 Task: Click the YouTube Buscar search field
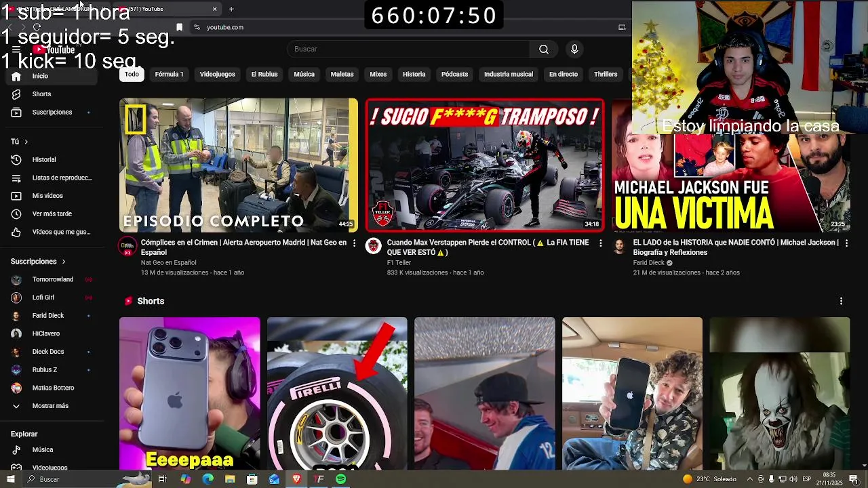(408, 49)
